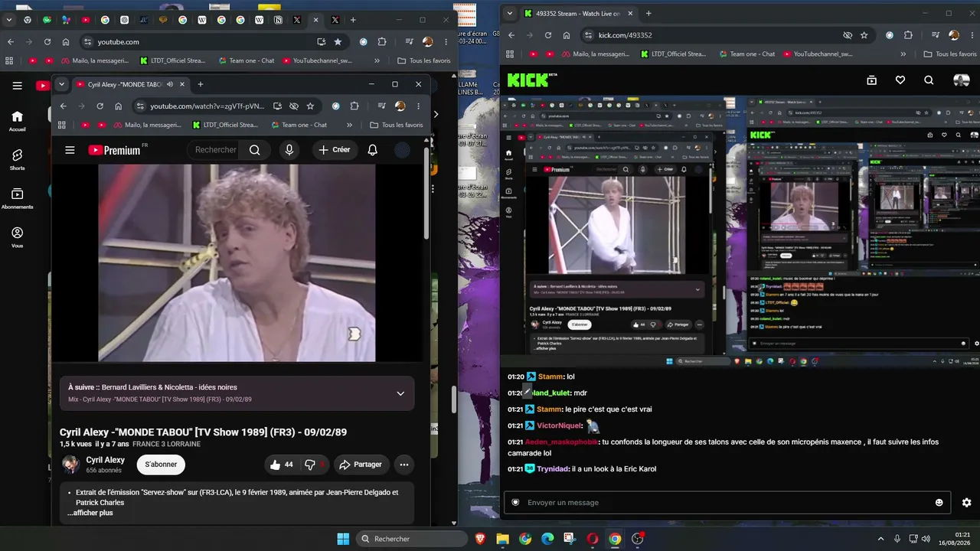Open Kick following heart icon
The height and width of the screenshot is (551, 980).
[x=900, y=80]
